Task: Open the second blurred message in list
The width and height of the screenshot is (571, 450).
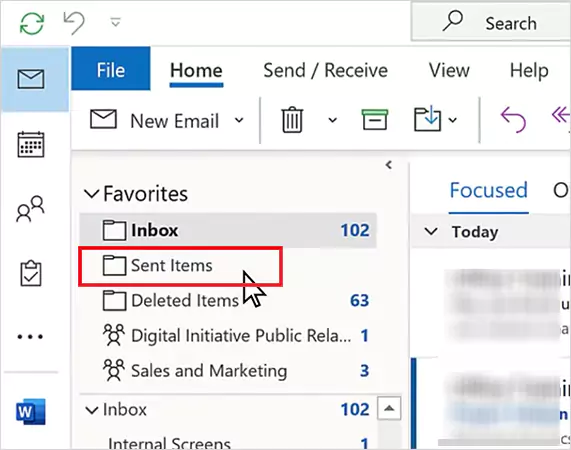Action: (503, 403)
